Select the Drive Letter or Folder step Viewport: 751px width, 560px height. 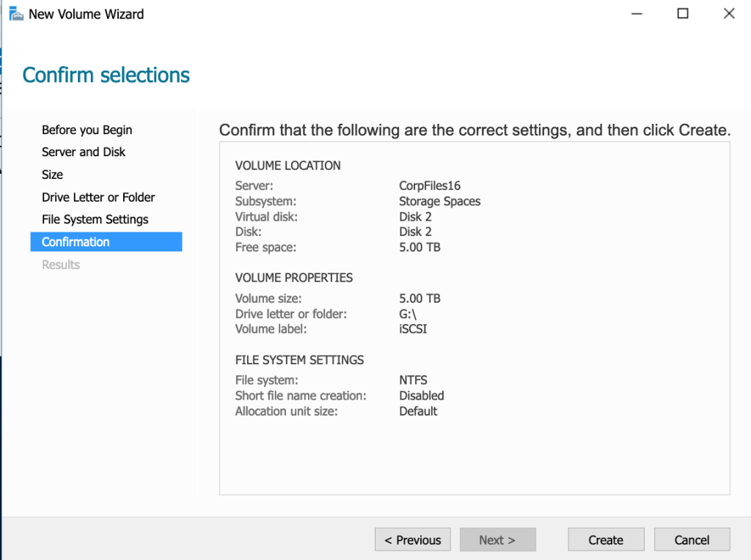pyautogui.click(x=98, y=197)
